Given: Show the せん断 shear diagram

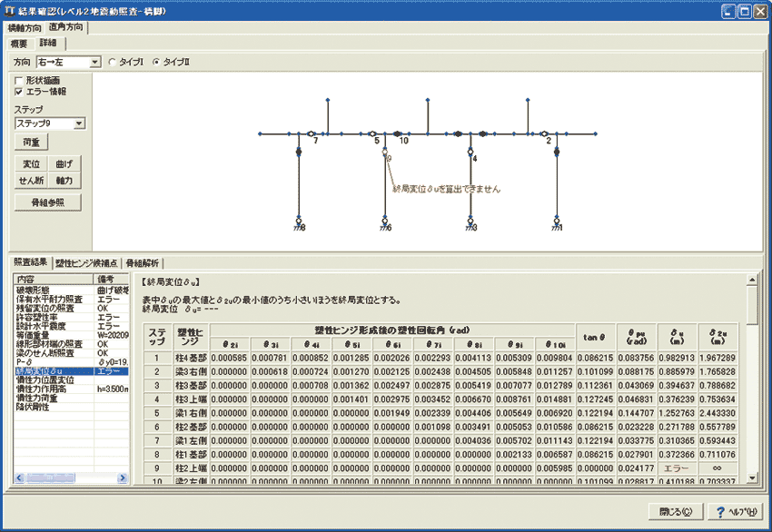Looking at the screenshot, I should [x=32, y=181].
